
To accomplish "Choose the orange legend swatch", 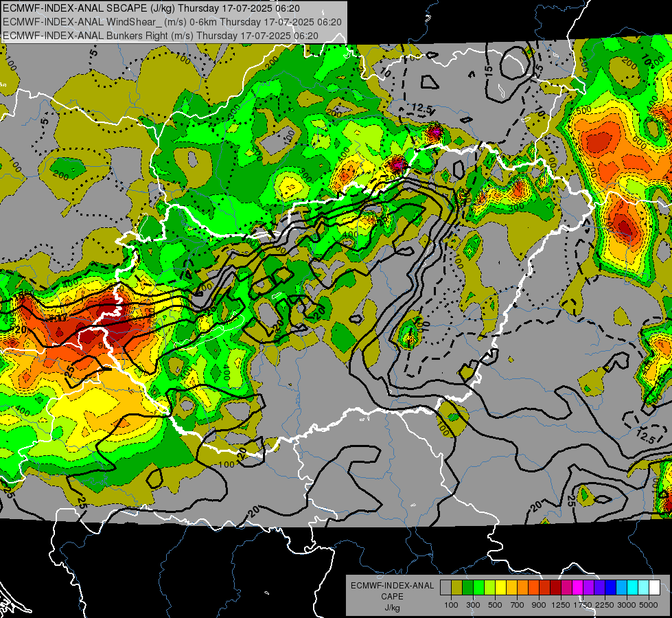I will (x=522, y=588).
